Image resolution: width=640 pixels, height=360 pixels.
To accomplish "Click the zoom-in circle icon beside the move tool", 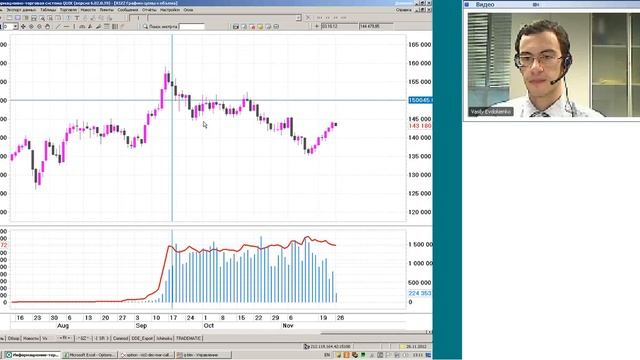I will tap(31, 27).
